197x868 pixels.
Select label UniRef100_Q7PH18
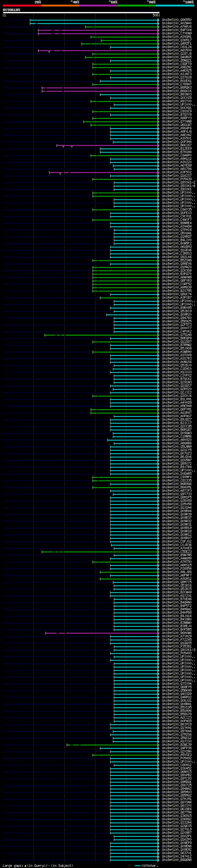pyautogui.click(x=176, y=230)
